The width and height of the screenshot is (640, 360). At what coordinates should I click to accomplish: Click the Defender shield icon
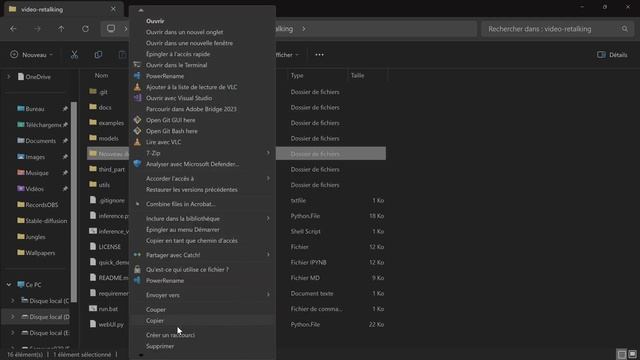(x=137, y=164)
